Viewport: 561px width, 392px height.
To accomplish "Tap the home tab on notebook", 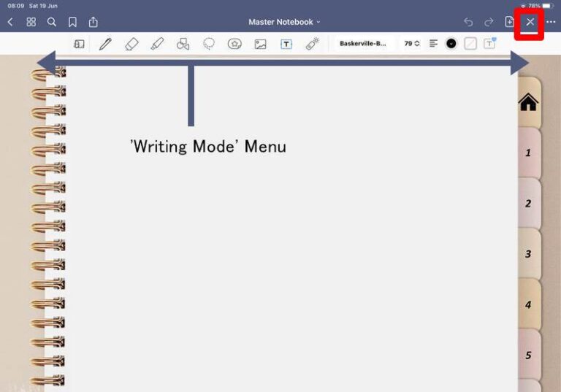I will tap(528, 103).
